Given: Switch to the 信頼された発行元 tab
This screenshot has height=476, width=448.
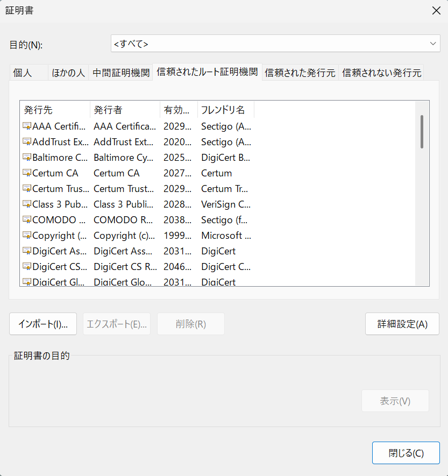Looking at the screenshot, I should coord(300,73).
